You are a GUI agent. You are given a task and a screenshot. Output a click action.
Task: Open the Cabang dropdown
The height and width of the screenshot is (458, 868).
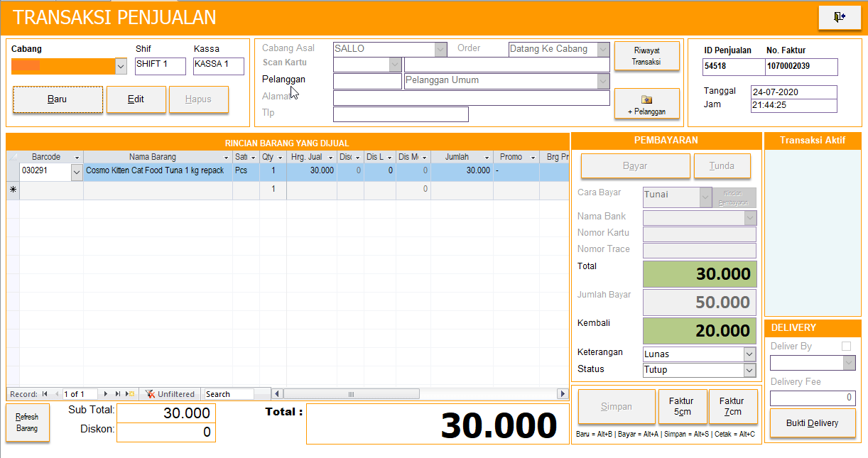(x=120, y=66)
